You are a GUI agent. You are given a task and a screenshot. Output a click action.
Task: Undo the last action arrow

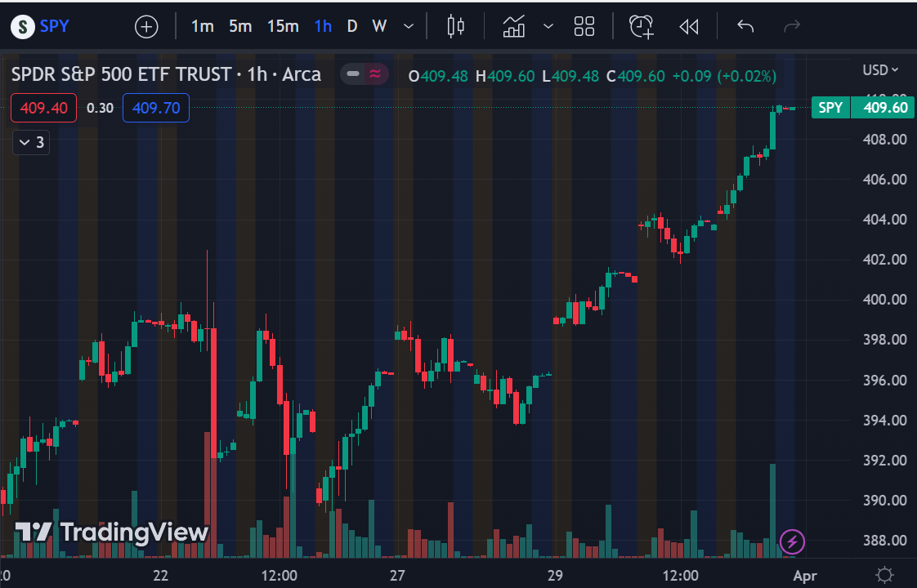(x=745, y=26)
